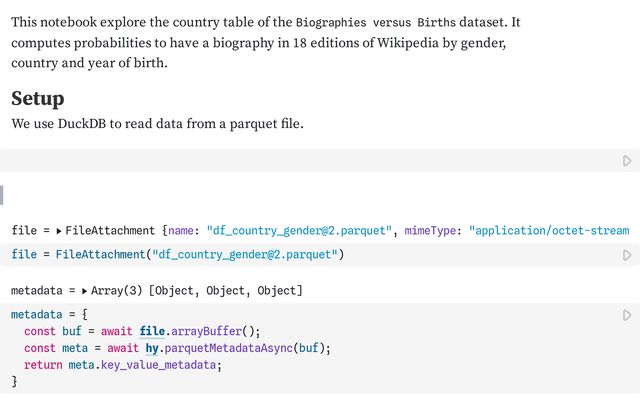640x400 pixels.
Task: Run the metadata cell
Action: click(627, 316)
